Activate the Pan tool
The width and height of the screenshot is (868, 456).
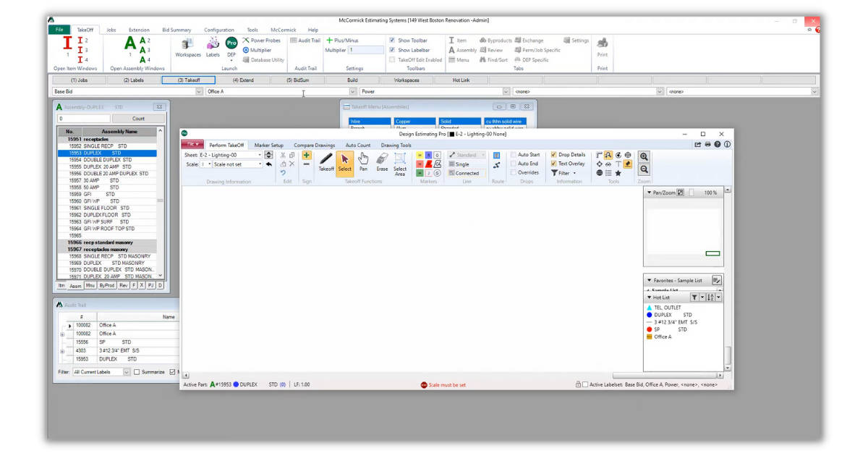363,162
